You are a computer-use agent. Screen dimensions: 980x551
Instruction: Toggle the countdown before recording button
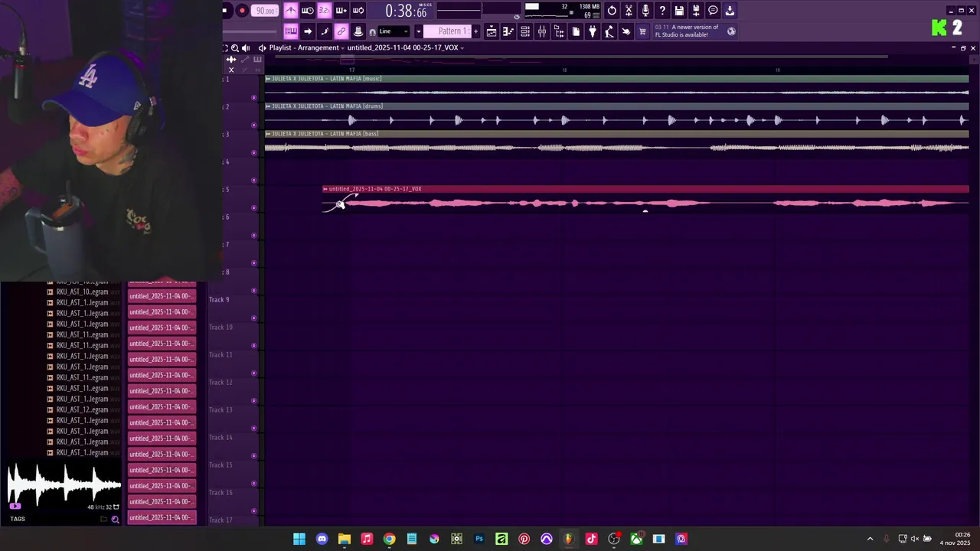(324, 10)
